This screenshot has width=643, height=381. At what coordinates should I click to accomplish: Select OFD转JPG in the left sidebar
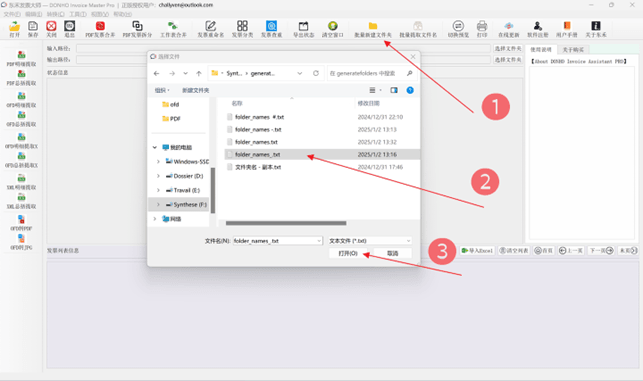click(x=21, y=242)
